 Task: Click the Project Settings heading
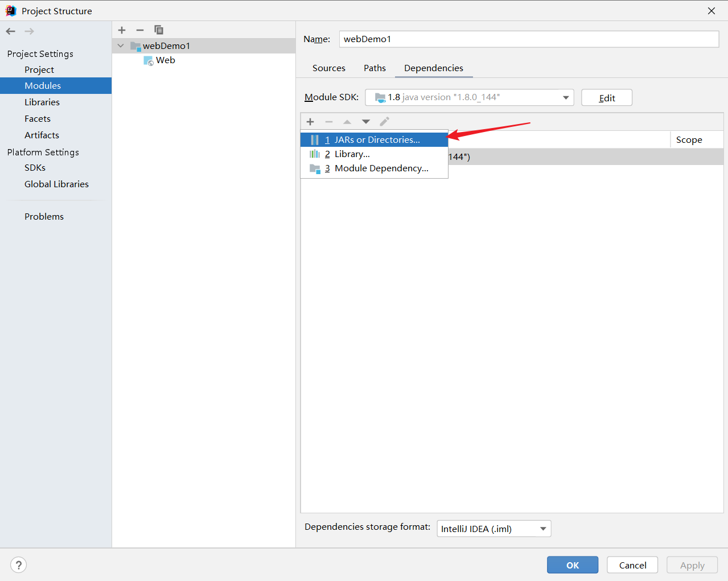tap(40, 53)
